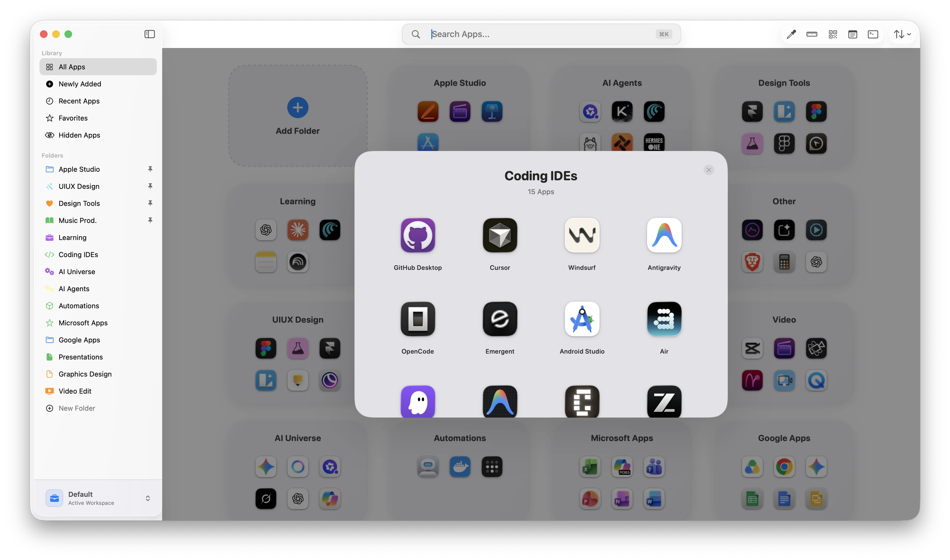Click the eyedropper toolbar icon
Viewport: 950px width, 560px height.
[791, 34]
